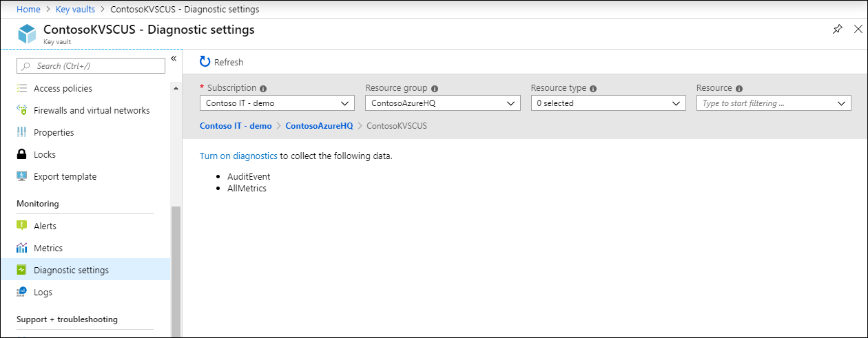Click the blade title ContosoKVSCUS - Diagnostic settings

(149, 30)
